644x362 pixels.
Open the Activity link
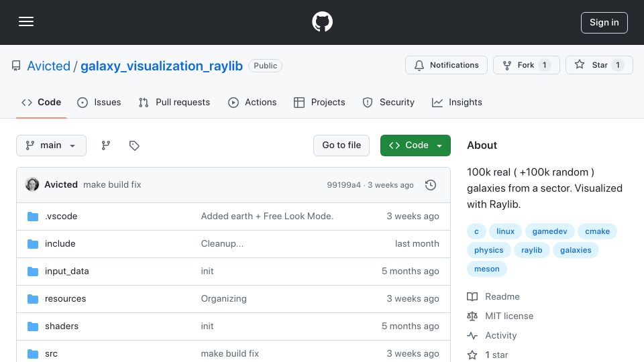click(x=492, y=336)
